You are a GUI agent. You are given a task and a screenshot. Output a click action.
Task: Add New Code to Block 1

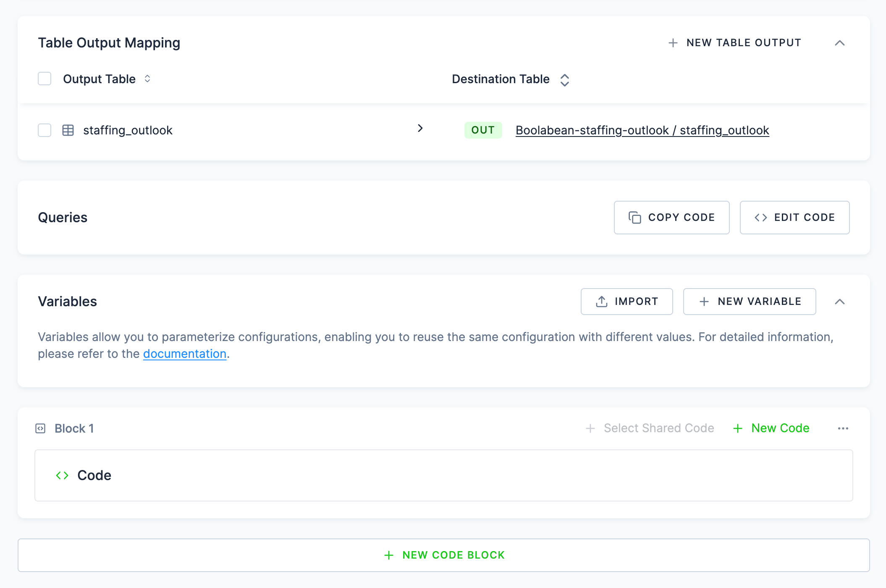click(x=771, y=428)
